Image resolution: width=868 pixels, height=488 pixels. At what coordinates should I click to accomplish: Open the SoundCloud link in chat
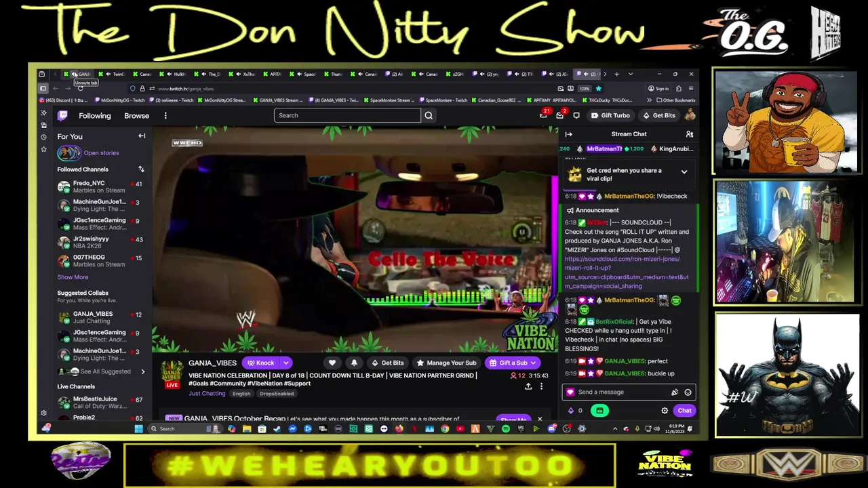(627, 272)
